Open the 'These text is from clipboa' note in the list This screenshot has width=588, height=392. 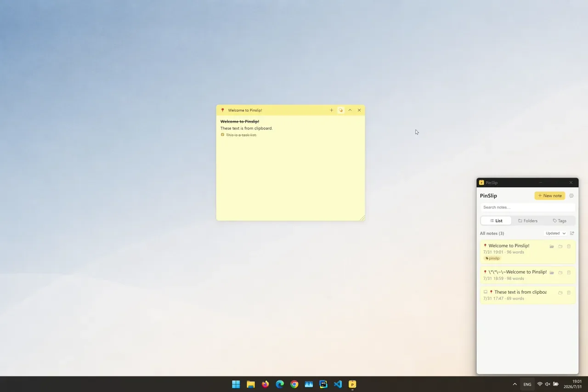click(527, 295)
